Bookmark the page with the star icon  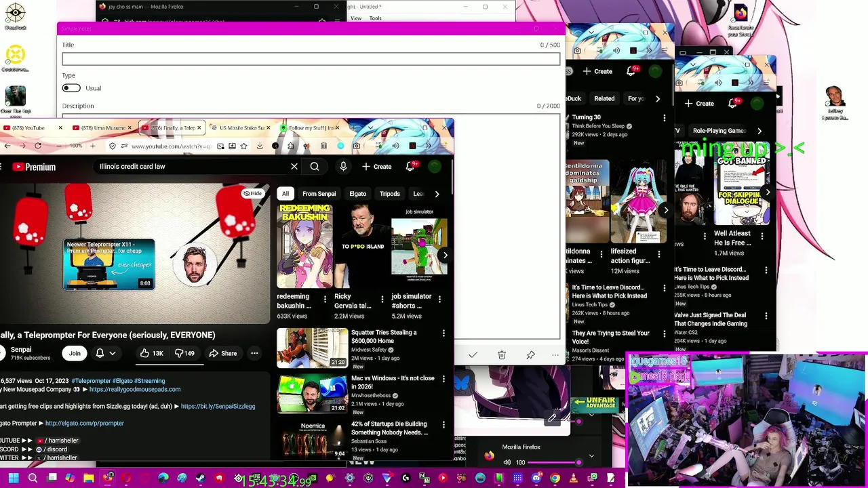coord(245,146)
